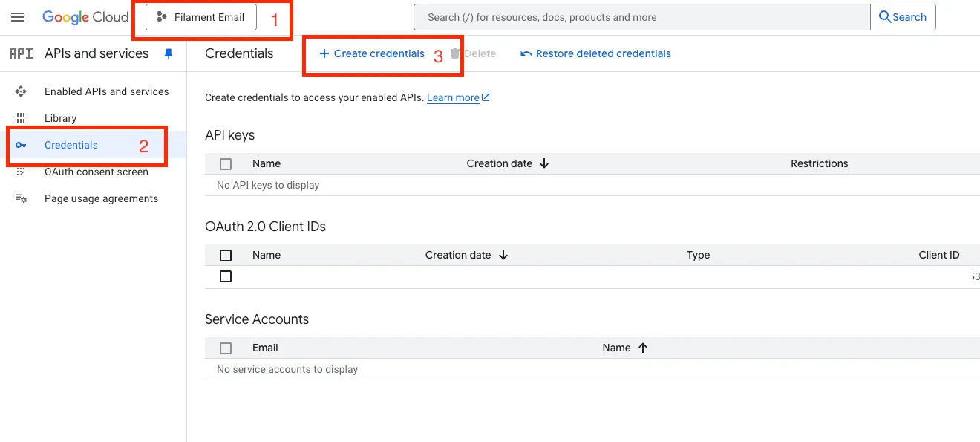980x442 pixels.
Task: Click the Restrictions column header
Action: 820,163
